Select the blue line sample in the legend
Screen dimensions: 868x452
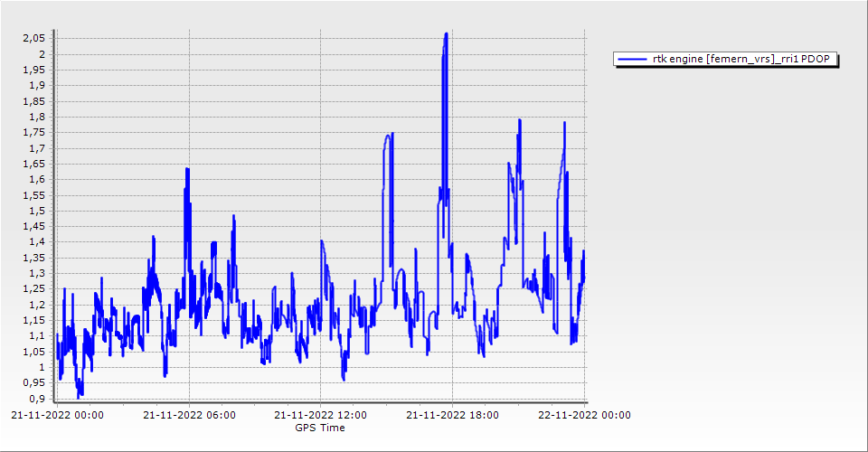631,60
